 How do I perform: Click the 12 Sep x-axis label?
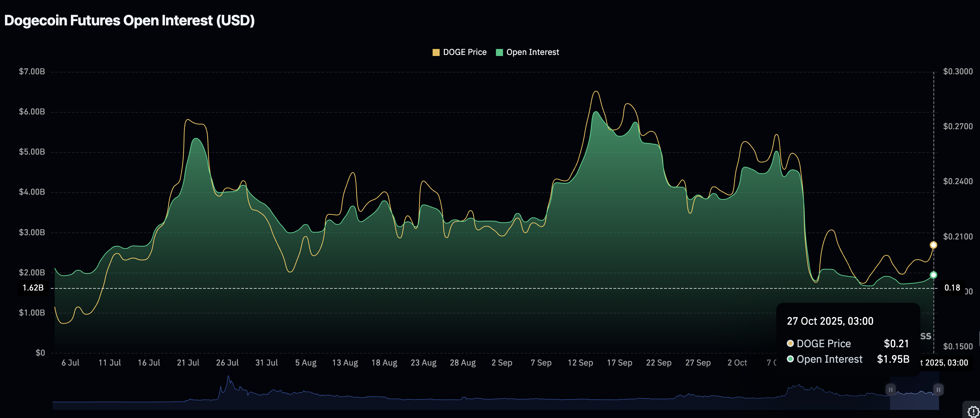pos(580,362)
